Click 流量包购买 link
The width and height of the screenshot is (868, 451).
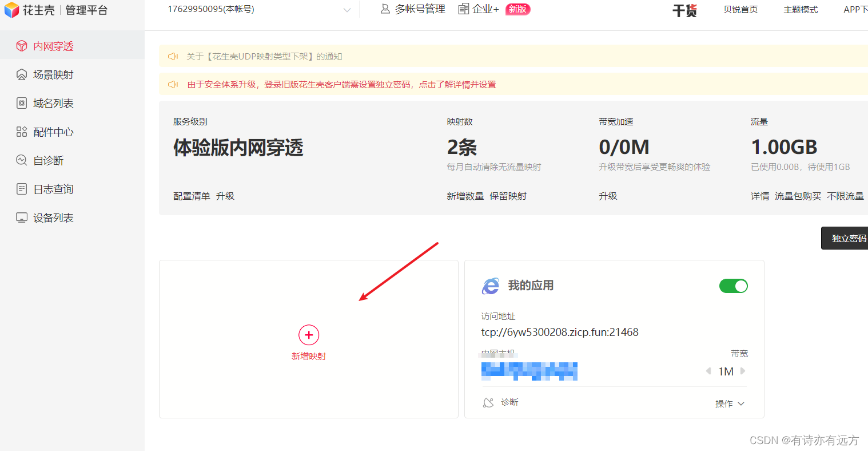coord(798,196)
